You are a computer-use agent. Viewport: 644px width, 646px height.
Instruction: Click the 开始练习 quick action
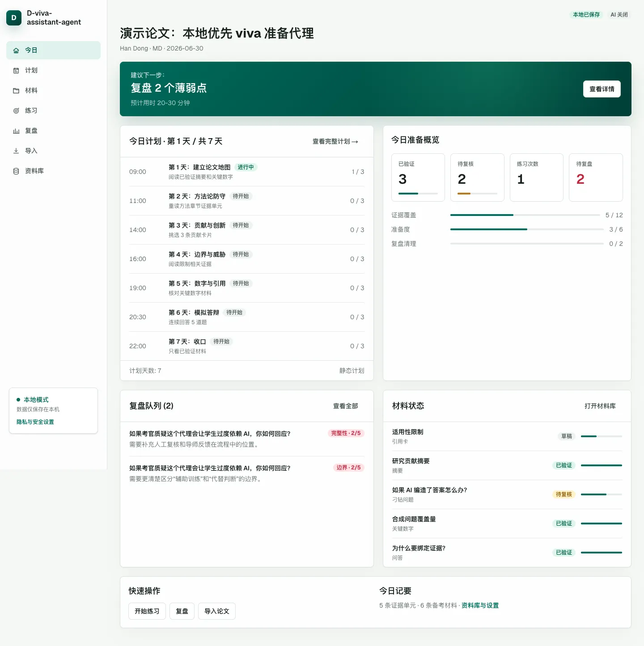click(147, 611)
